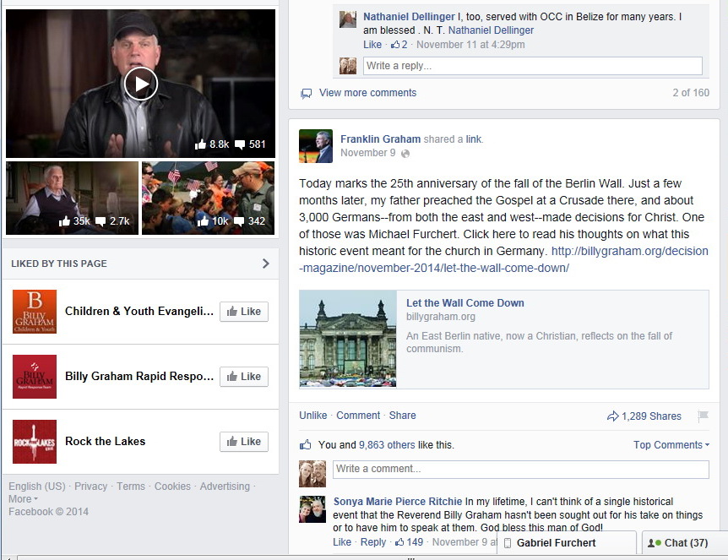Click the public globe icon beside November 9

tap(405, 154)
